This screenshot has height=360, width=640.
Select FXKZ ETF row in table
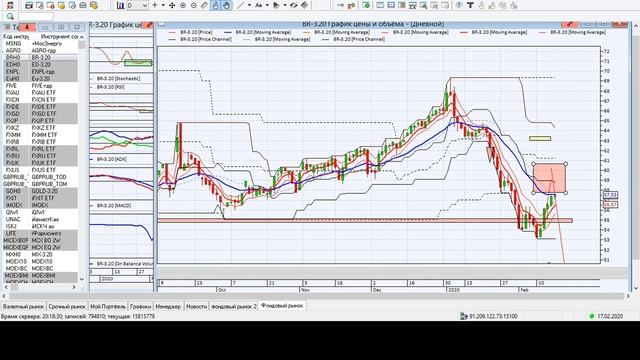[x=40, y=128]
